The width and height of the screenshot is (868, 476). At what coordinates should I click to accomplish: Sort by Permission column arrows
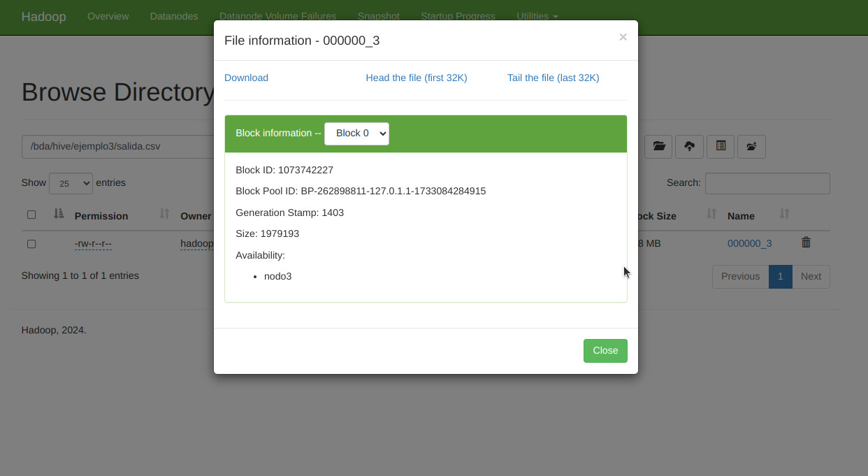click(x=164, y=214)
